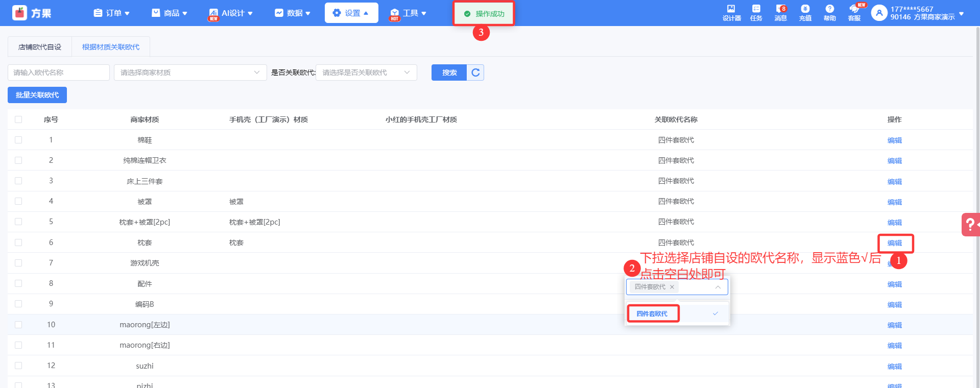Click 编辑 for the 编码B row
The image size is (980, 388).
point(895,305)
